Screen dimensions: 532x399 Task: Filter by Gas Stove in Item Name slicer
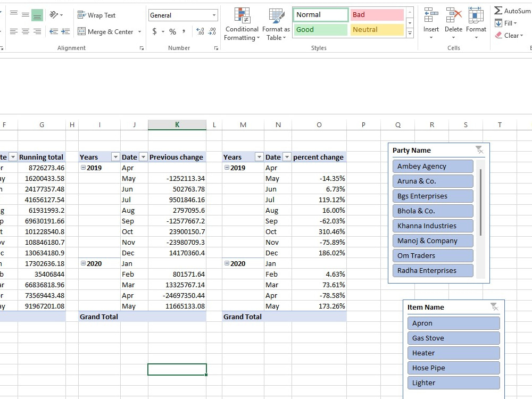coord(454,338)
